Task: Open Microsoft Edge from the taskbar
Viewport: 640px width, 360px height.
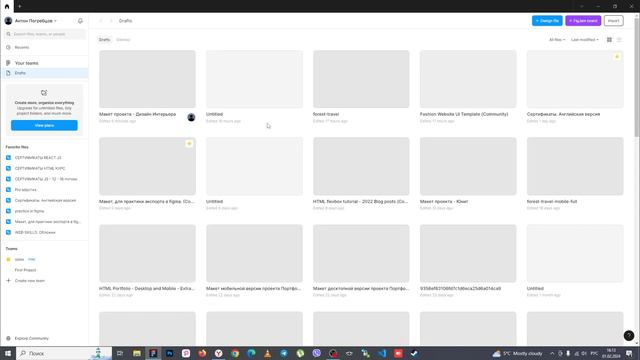Action: 251,353
